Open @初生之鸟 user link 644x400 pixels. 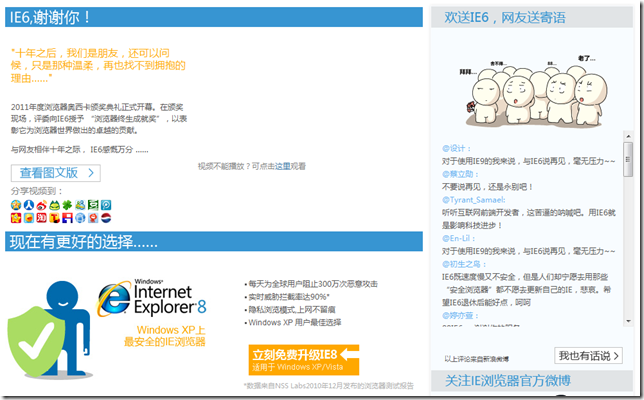point(464,264)
